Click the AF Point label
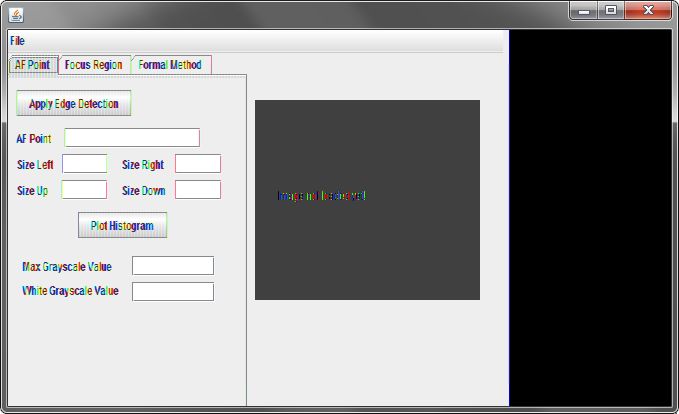 pos(34,139)
